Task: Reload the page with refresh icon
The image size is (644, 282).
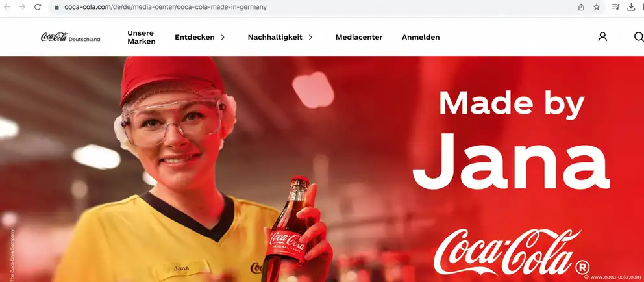Action: 38,7
